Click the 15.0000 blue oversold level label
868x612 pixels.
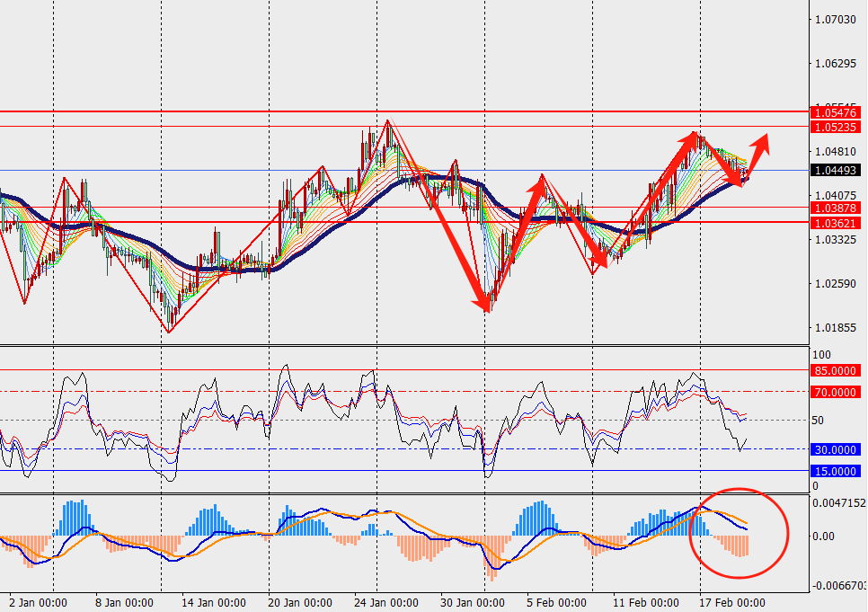coord(836,471)
